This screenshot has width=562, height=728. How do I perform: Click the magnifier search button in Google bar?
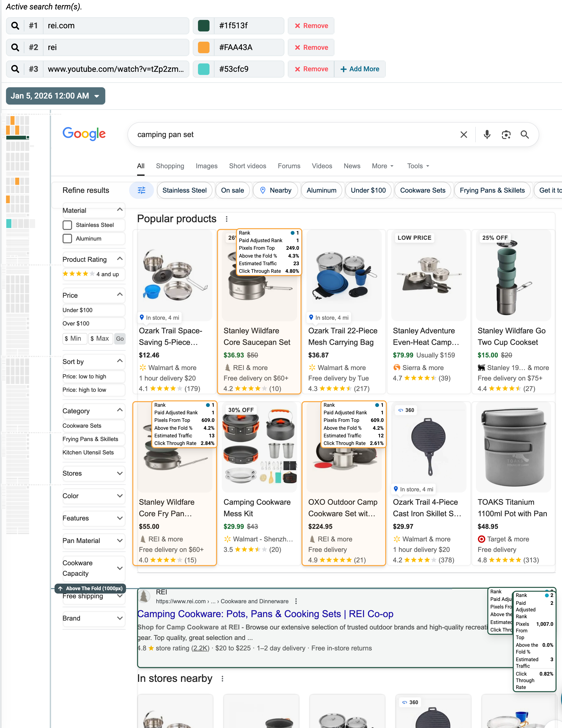click(525, 134)
